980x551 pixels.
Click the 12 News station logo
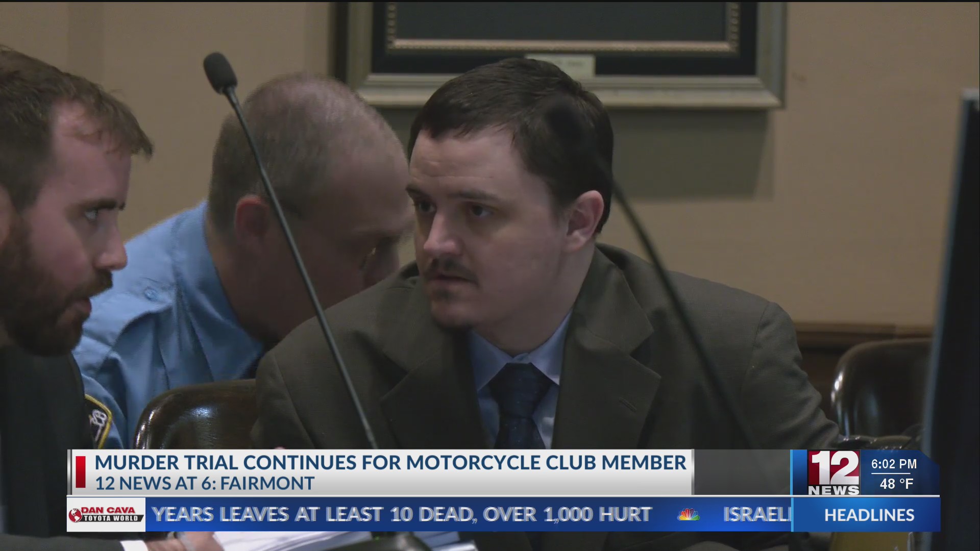833,473
